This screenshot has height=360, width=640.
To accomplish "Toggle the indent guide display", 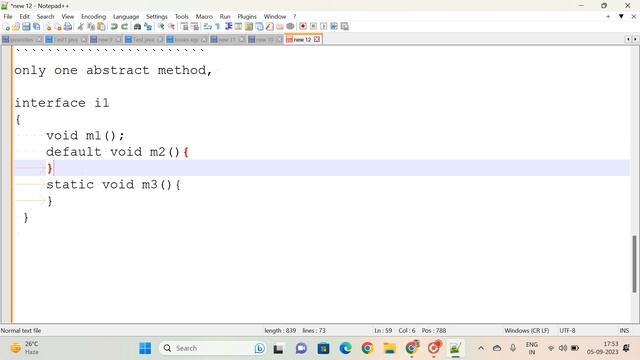I will 229,27.
